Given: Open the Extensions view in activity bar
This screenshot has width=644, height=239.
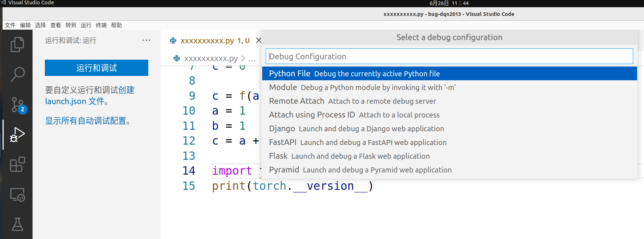Looking at the screenshot, I should [17, 165].
